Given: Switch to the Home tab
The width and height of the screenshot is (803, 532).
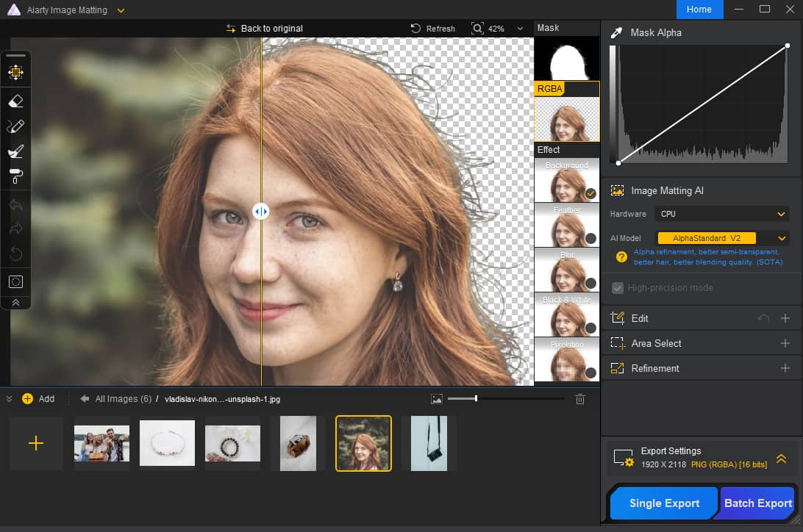Looking at the screenshot, I should [699, 10].
